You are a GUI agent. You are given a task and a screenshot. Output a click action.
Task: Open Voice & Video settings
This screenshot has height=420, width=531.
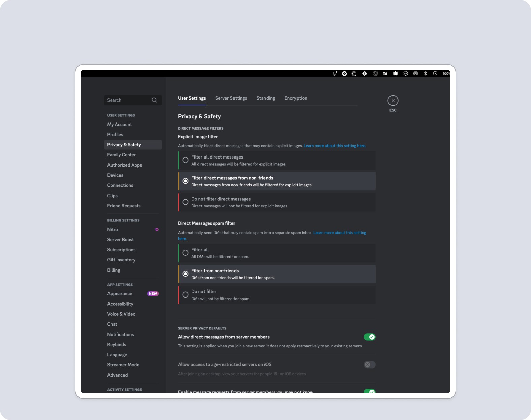(x=133, y=314)
